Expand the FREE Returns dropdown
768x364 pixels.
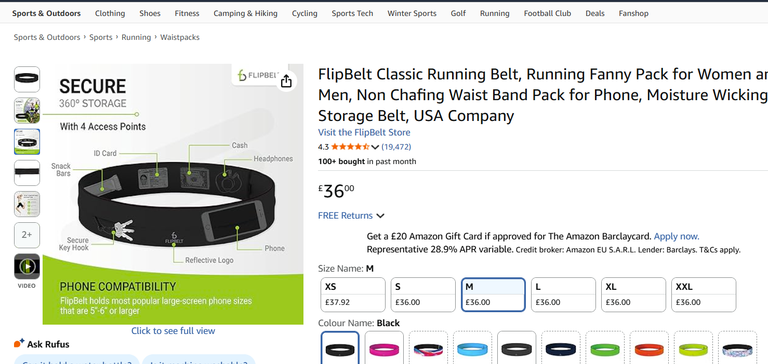click(351, 216)
